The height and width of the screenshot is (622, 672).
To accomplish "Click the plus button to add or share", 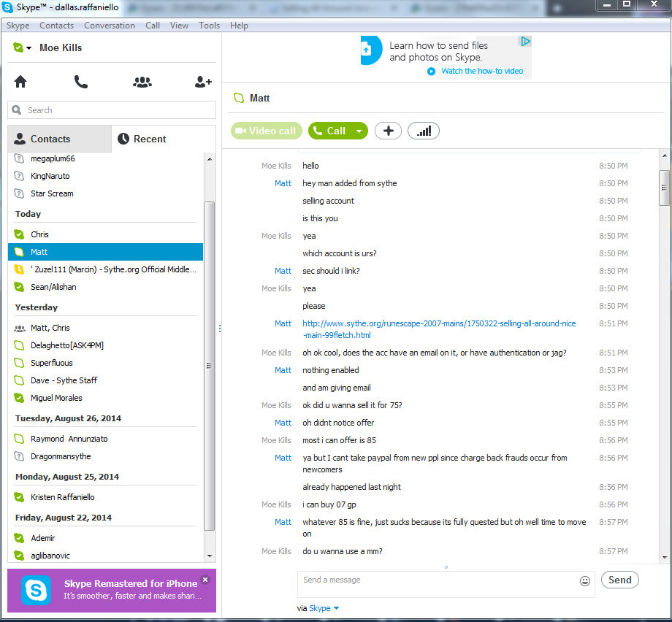I will coord(388,131).
